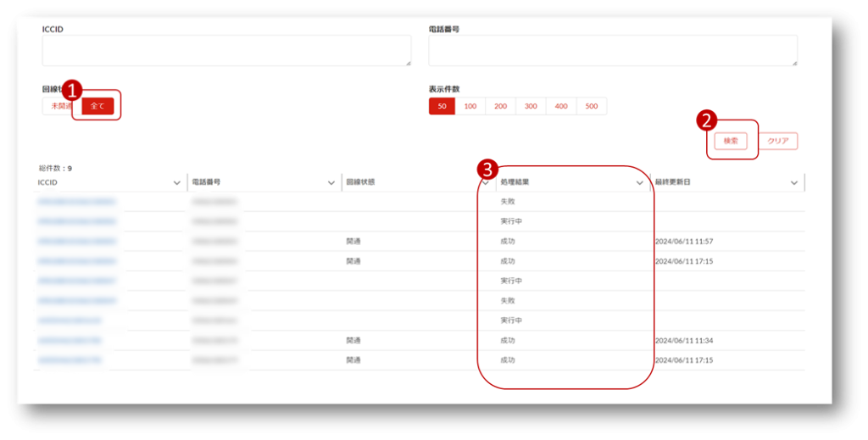868x440 pixels.
Task: Open ICCID link of row updated 2024/06/11 11:57
Action: coord(77,242)
